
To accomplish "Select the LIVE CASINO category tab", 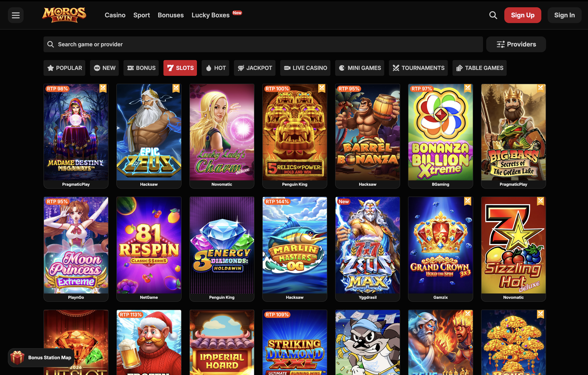I will 305,68.
